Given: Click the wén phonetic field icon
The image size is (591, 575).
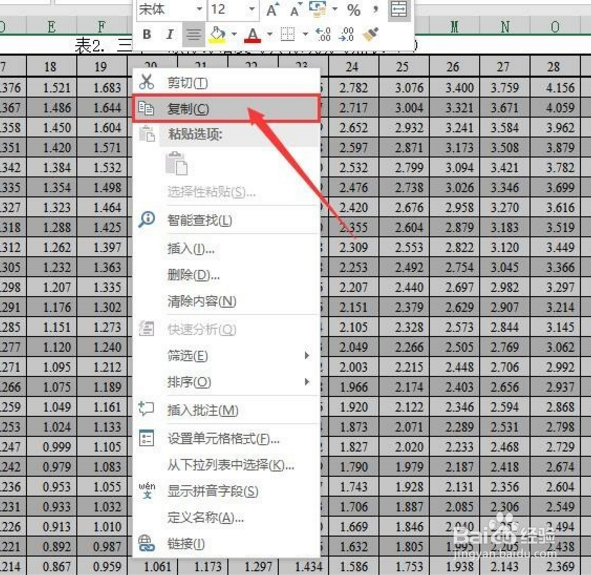Looking at the screenshot, I should (x=147, y=491).
